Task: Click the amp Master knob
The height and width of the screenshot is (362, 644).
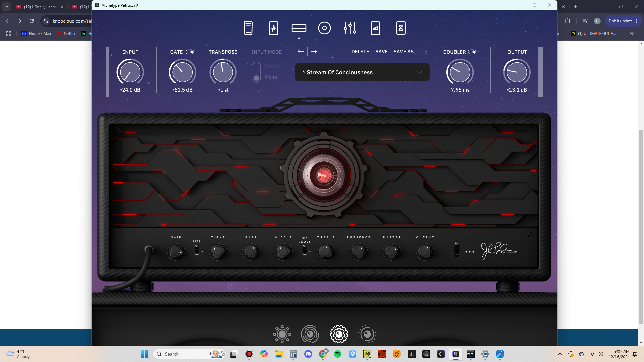Action: pos(392,252)
